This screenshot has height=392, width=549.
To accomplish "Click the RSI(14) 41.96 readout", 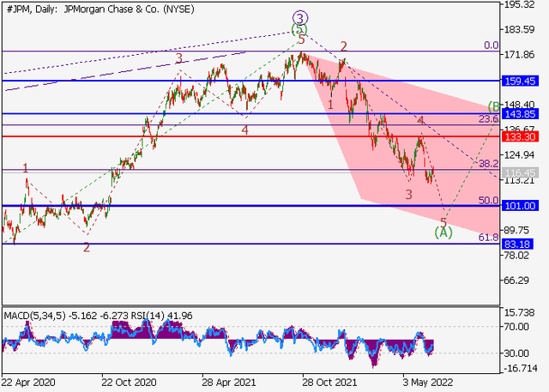I will click(162, 316).
